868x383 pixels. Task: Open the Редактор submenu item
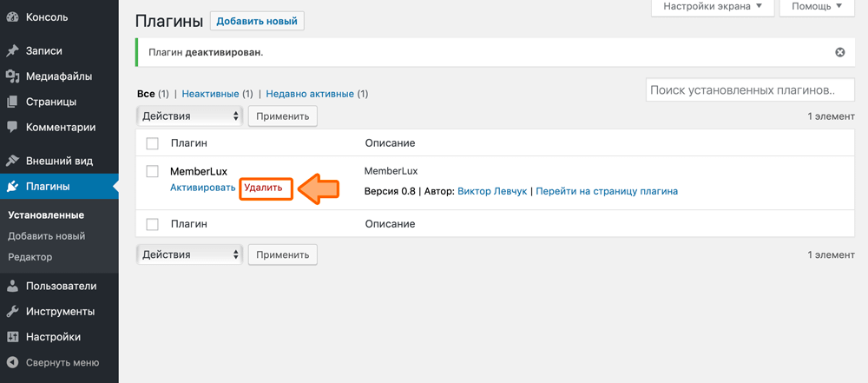(30, 257)
